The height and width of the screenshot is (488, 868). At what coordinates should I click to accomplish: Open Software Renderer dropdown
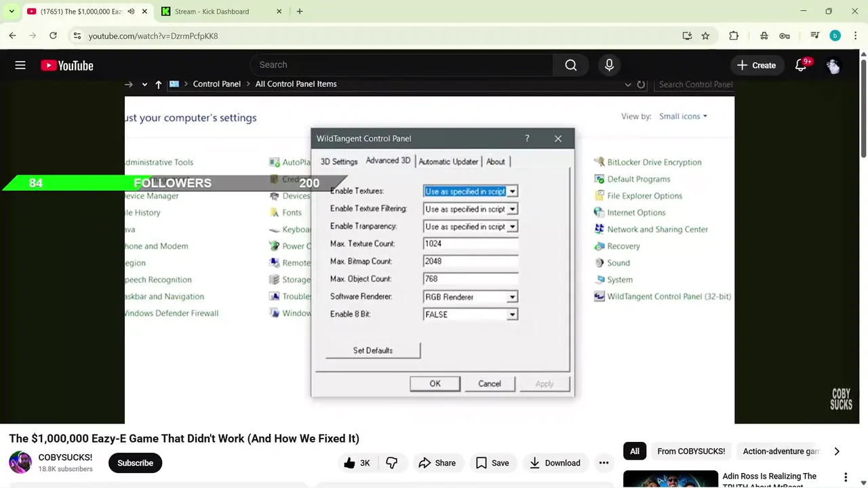pos(513,297)
